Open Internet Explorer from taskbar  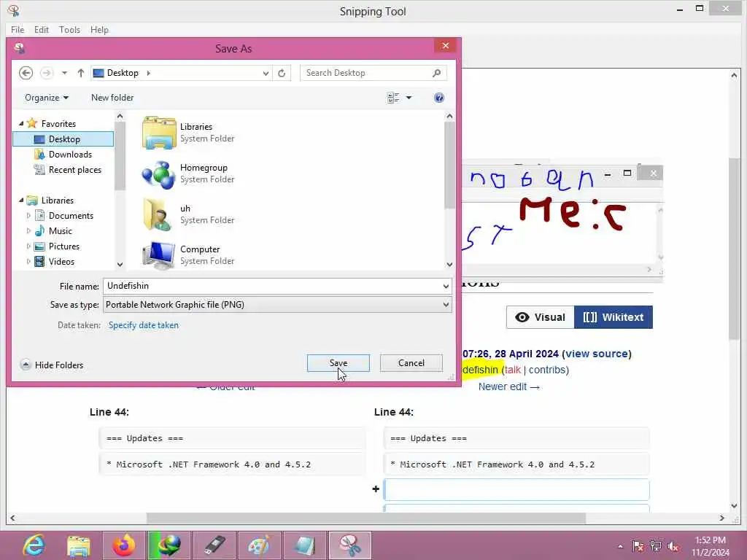[34, 545]
